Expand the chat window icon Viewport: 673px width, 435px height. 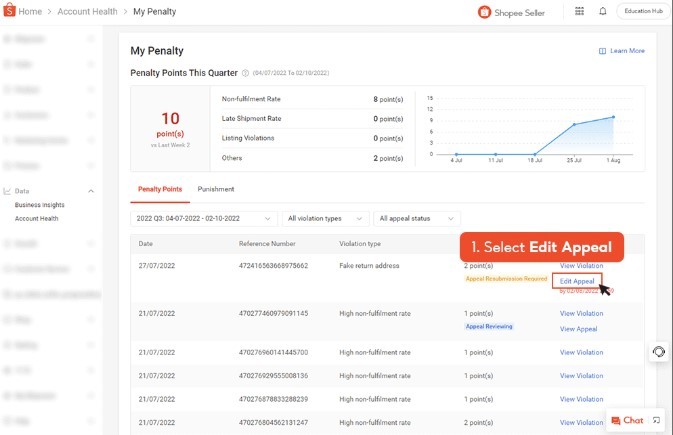click(657, 420)
